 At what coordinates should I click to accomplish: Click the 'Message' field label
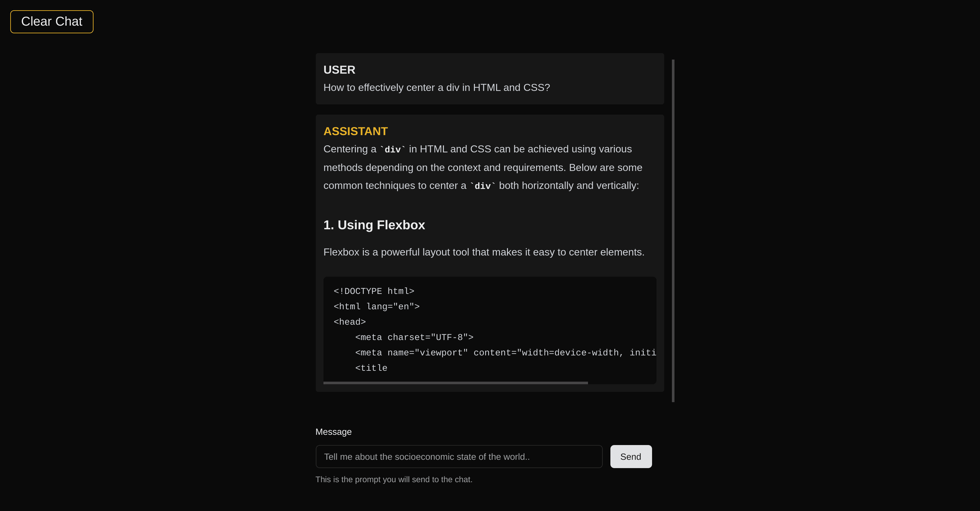333,432
